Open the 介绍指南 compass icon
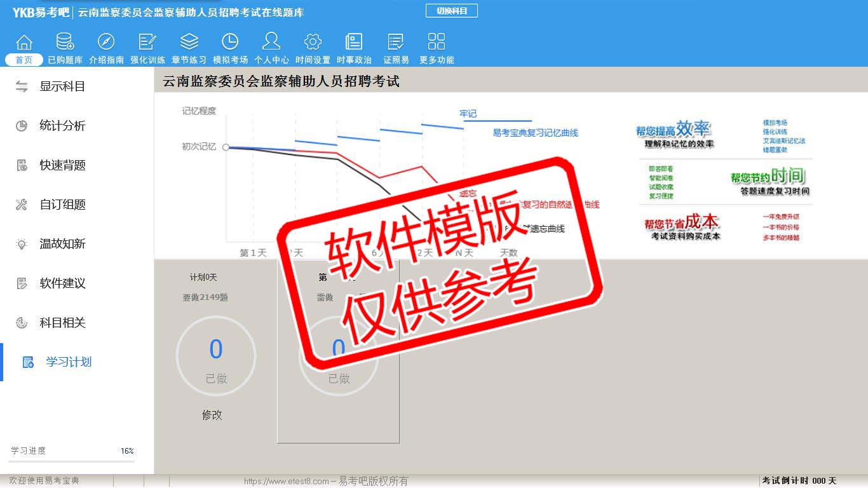 106,42
